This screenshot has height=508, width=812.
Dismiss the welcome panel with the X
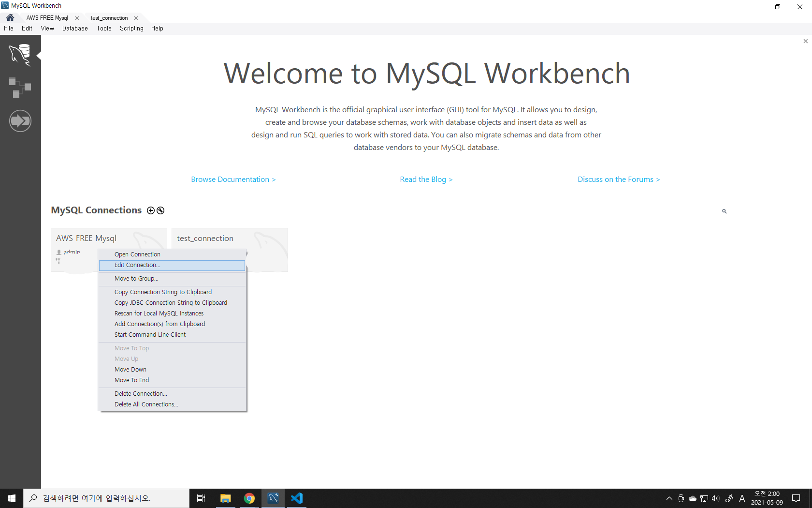pyautogui.click(x=805, y=41)
